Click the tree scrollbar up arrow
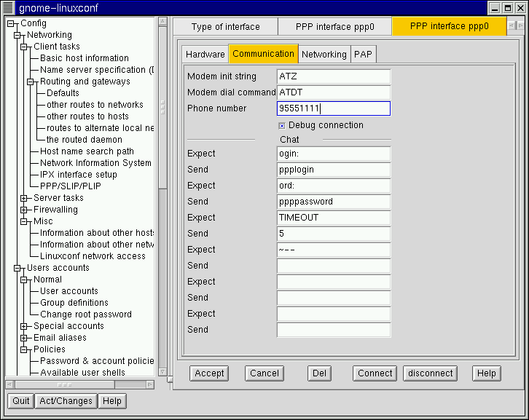 162,23
